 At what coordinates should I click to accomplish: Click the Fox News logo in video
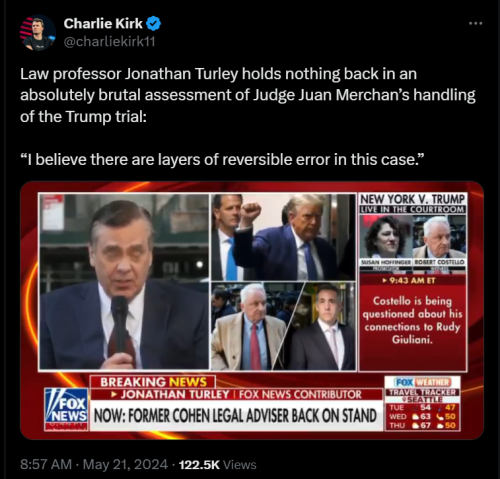coord(66,409)
